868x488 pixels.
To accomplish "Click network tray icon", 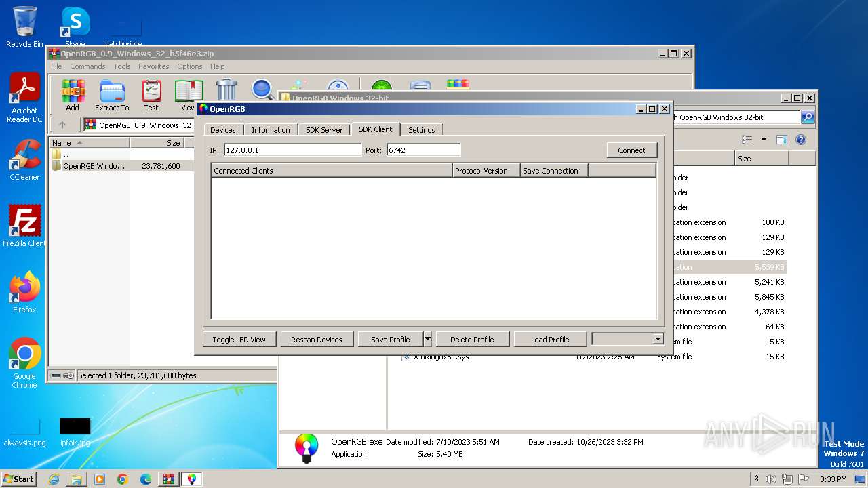I will 787,479.
